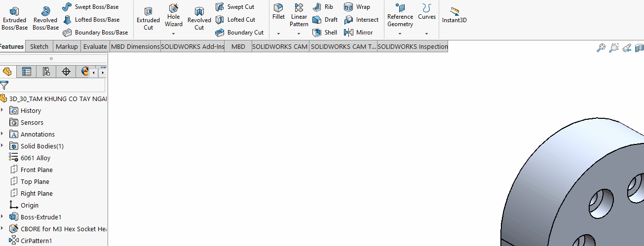Select the 6061 Alloy material item
644x246 pixels.
tap(35, 158)
